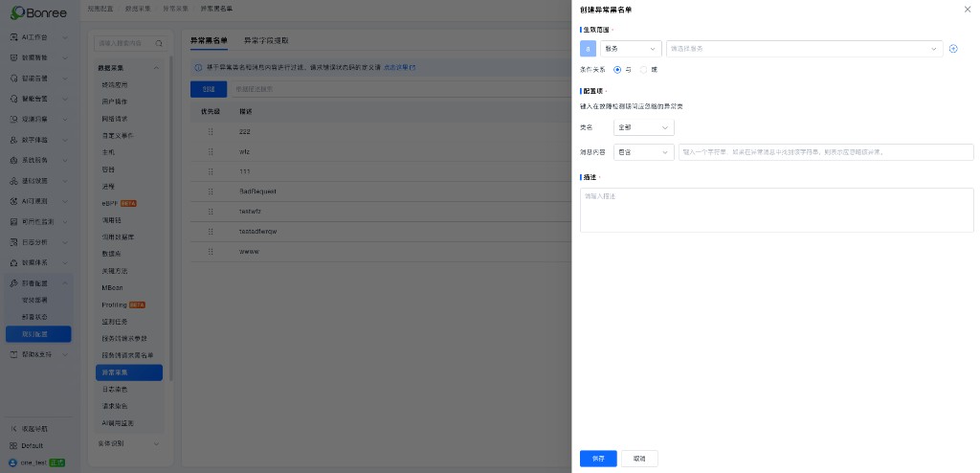Select eBPF in the config list
The width and height of the screenshot is (980, 473).
point(129,203)
